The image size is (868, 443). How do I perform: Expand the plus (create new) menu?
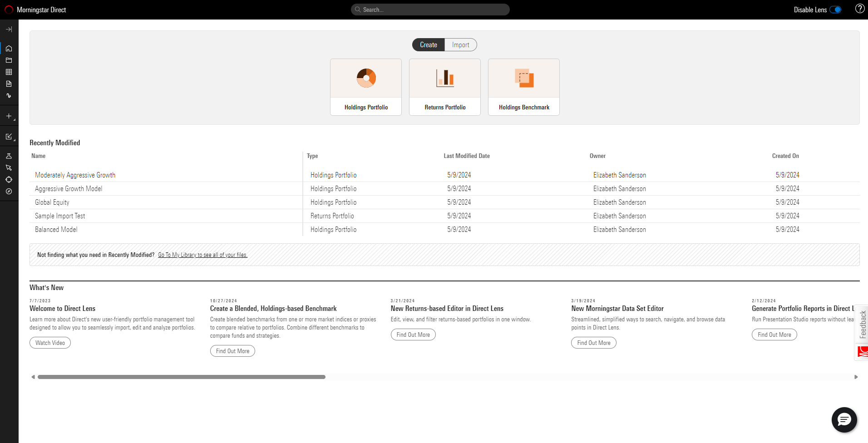(x=9, y=116)
